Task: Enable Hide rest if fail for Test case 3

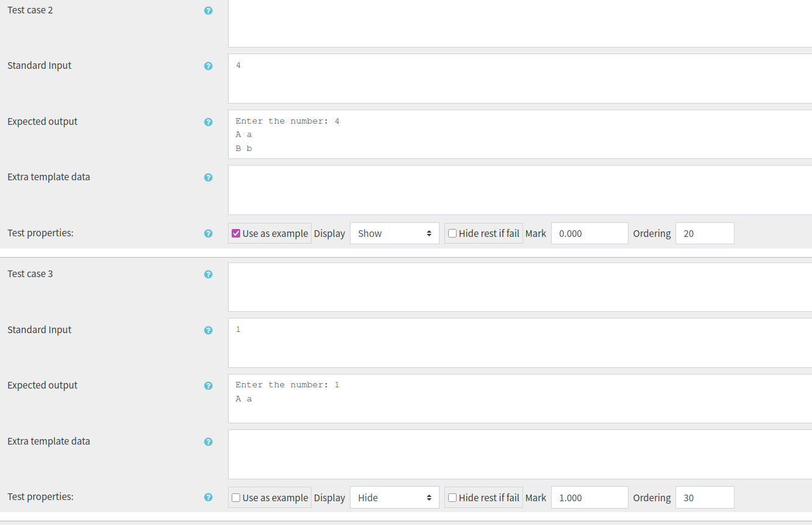Action: click(x=452, y=498)
